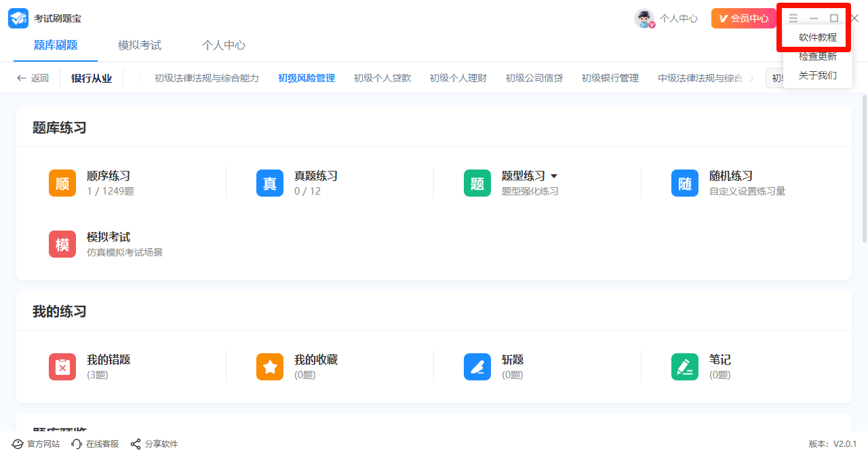Click the 我的错题 title text
868x457 pixels.
click(x=108, y=360)
